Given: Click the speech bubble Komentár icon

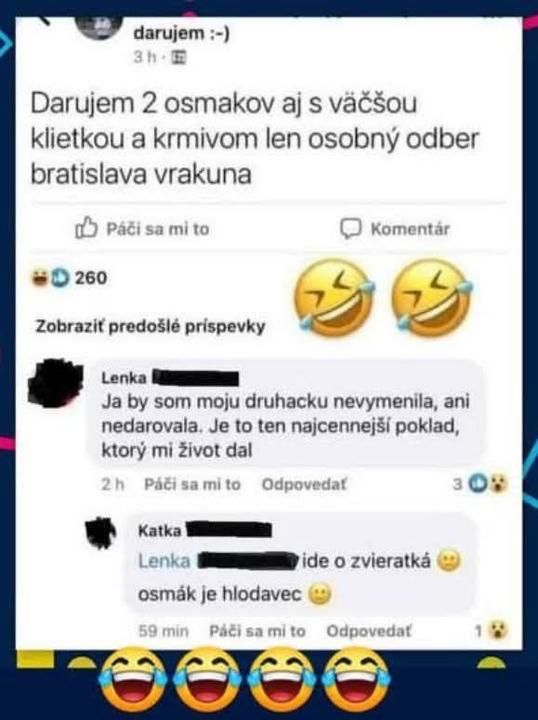Looking at the screenshot, I should pyautogui.click(x=351, y=228).
